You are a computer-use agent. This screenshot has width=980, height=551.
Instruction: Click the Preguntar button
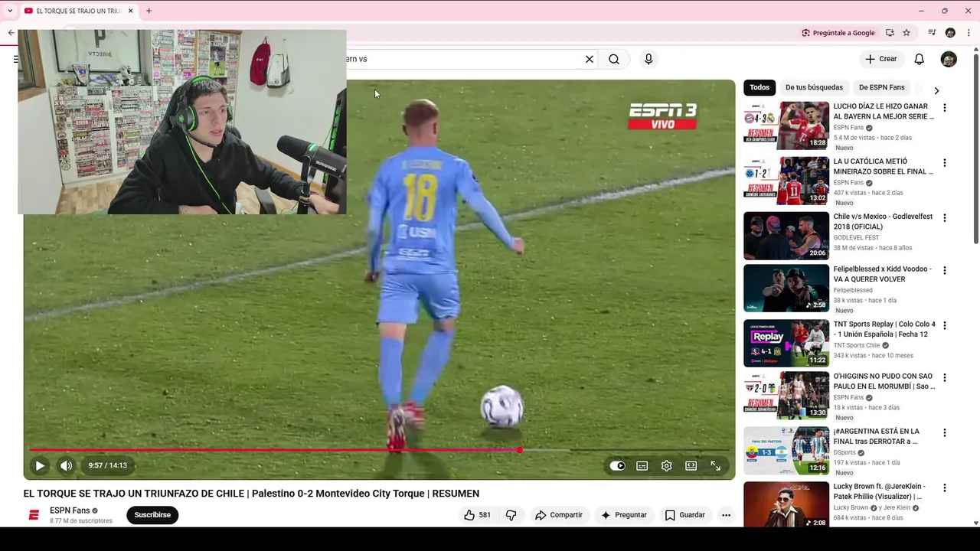pyautogui.click(x=624, y=515)
